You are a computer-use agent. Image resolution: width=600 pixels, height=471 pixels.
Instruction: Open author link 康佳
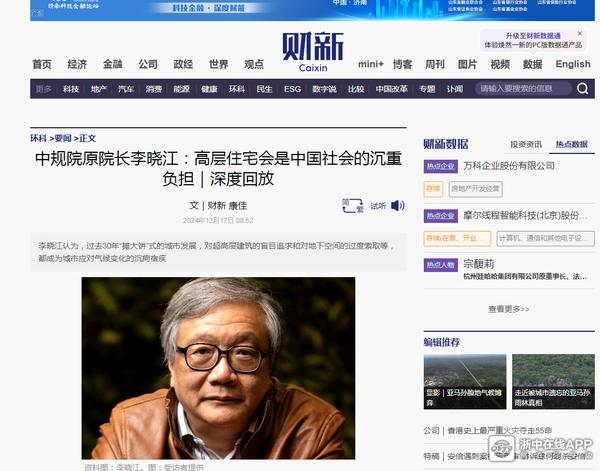pyautogui.click(x=236, y=205)
